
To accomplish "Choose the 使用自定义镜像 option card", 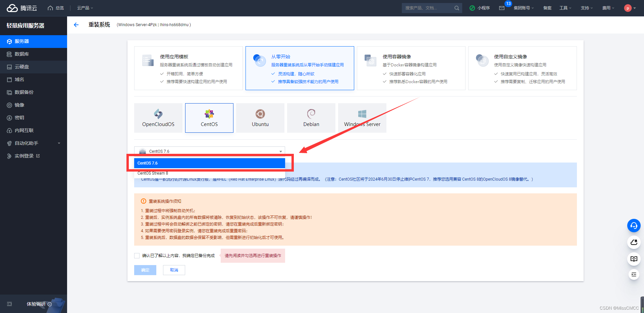I will [522, 68].
